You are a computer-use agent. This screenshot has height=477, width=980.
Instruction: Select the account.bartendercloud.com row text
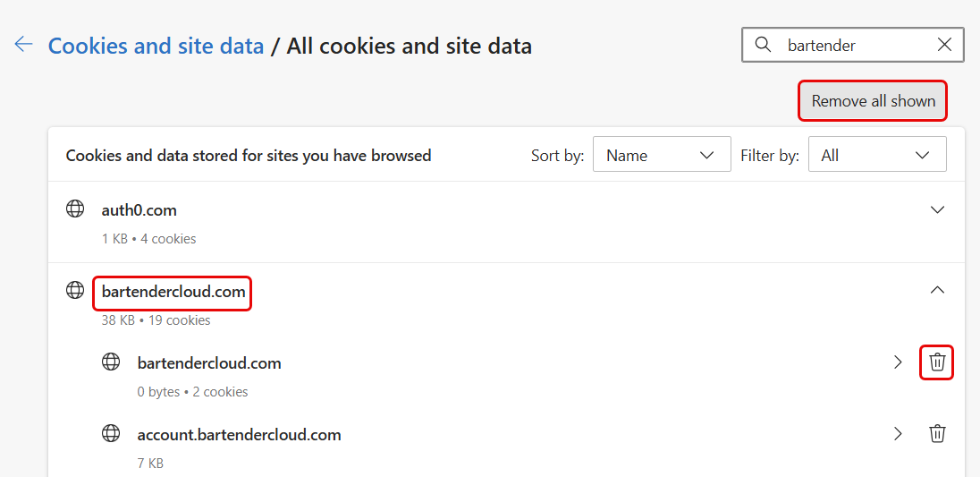(240, 434)
